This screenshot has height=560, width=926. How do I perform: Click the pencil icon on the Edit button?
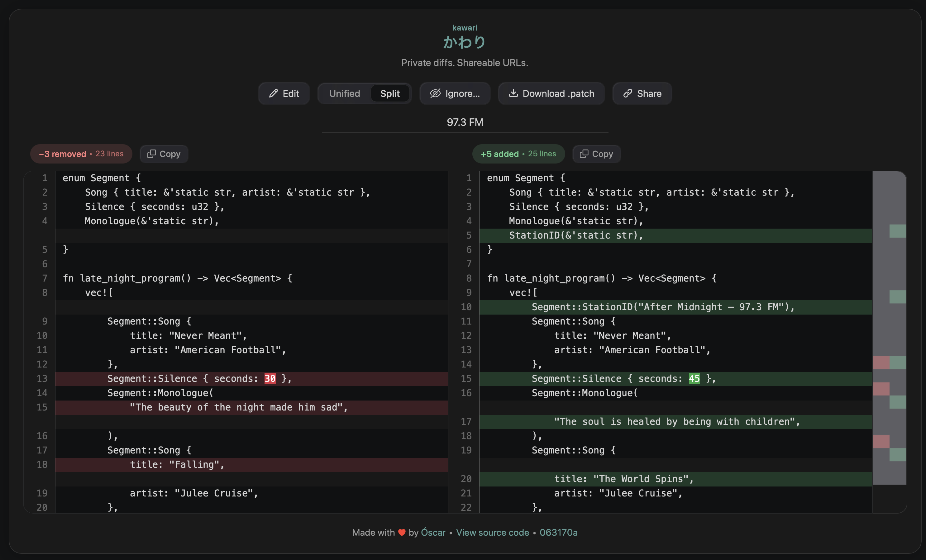tap(274, 93)
